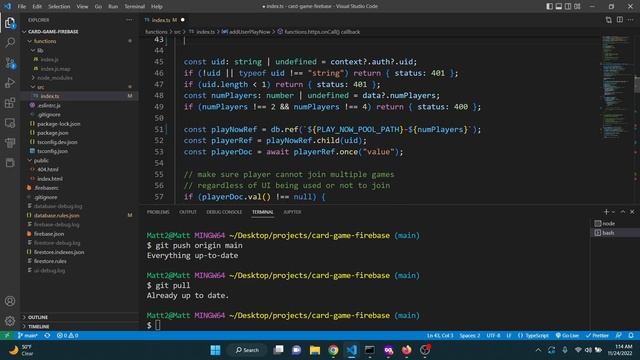Open Explorer more actions ellipsis
Image resolution: width=640 pixels, height=360 pixels.
[129, 20]
